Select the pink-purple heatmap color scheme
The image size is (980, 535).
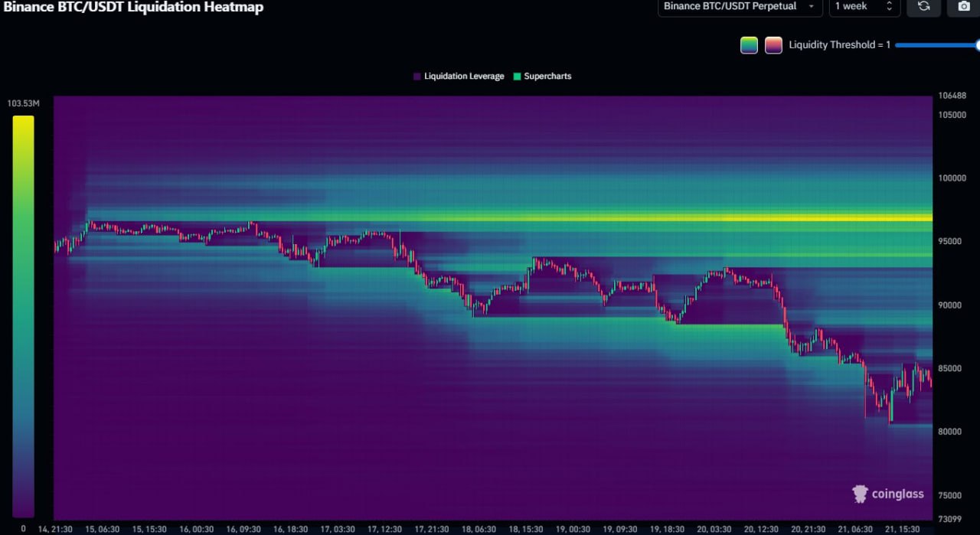click(773, 45)
